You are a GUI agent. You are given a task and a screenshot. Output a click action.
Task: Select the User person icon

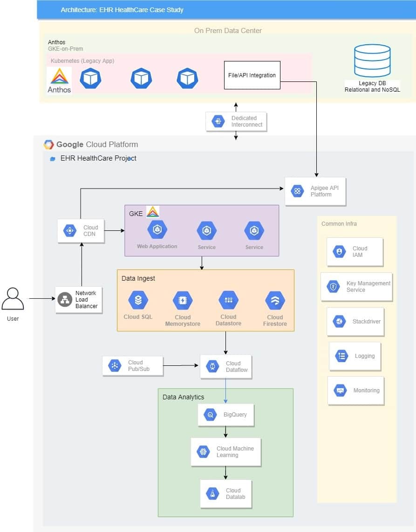pos(13,298)
